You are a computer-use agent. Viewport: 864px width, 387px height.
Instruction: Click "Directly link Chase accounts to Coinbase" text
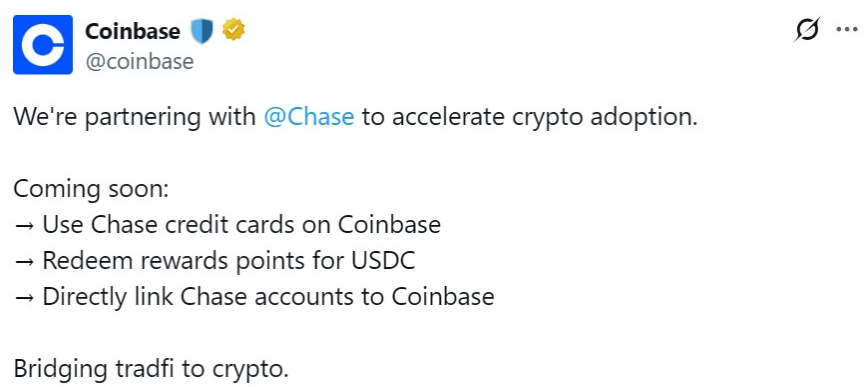[268, 297]
